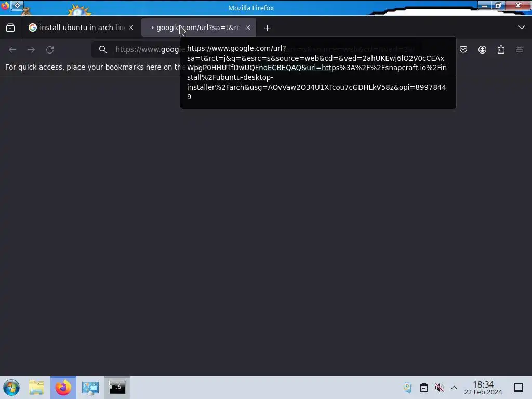Expand hidden system tray icons arrow
This screenshot has height=399, width=532.
[x=454, y=388]
